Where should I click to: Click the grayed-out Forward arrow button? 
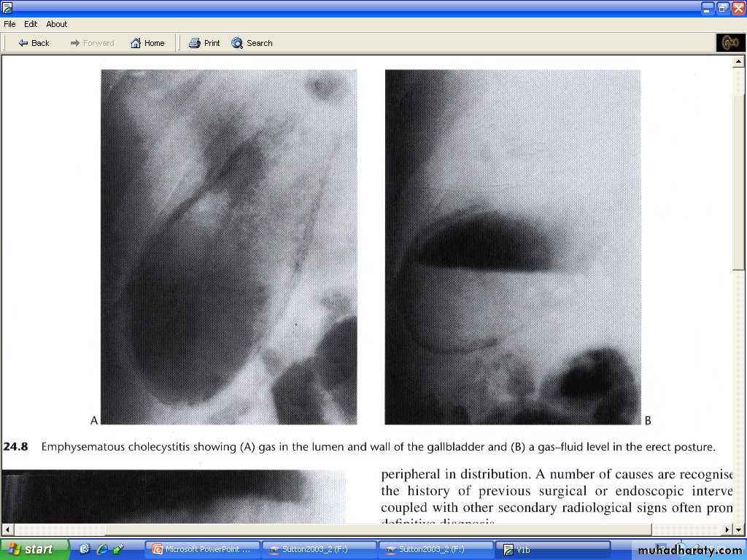pos(92,43)
